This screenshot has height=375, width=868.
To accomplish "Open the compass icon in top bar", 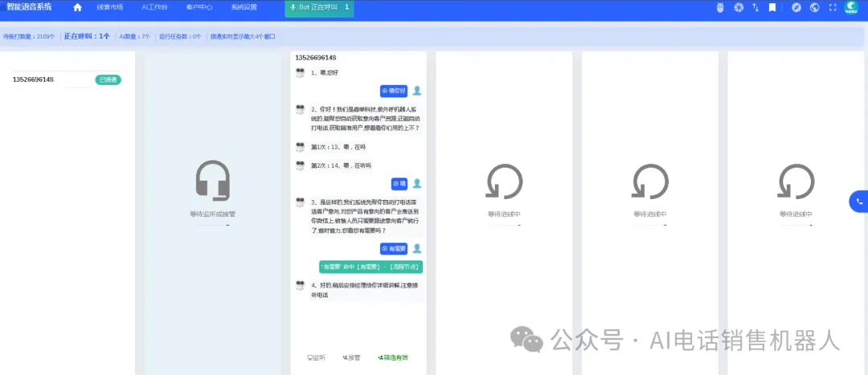I will click(796, 8).
